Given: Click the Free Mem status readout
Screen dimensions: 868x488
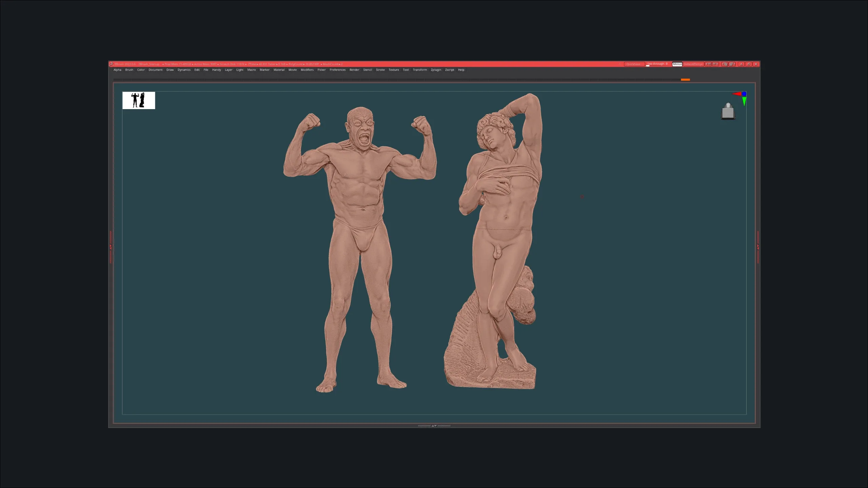Looking at the screenshot, I should pyautogui.click(x=178, y=64).
